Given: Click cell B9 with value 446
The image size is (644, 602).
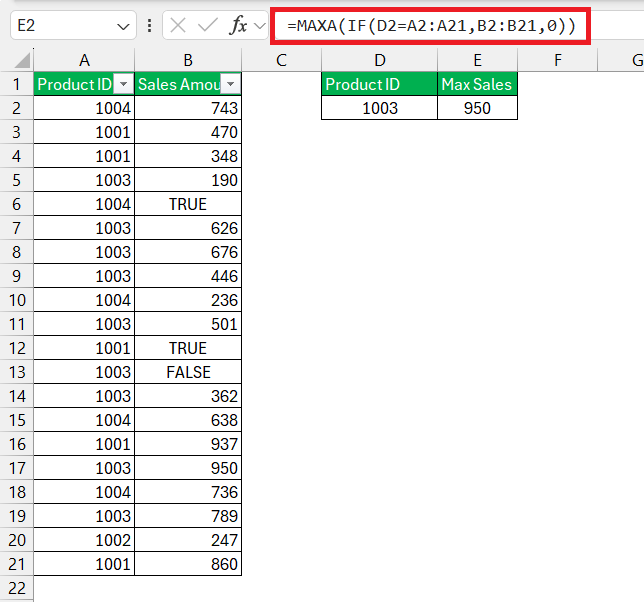Looking at the screenshot, I should (188, 276).
